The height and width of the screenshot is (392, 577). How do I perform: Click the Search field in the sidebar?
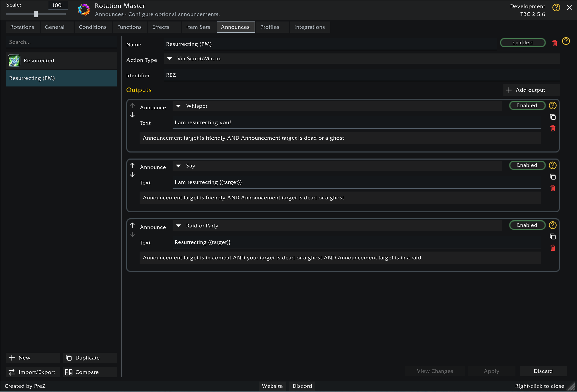tap(61, 42)
